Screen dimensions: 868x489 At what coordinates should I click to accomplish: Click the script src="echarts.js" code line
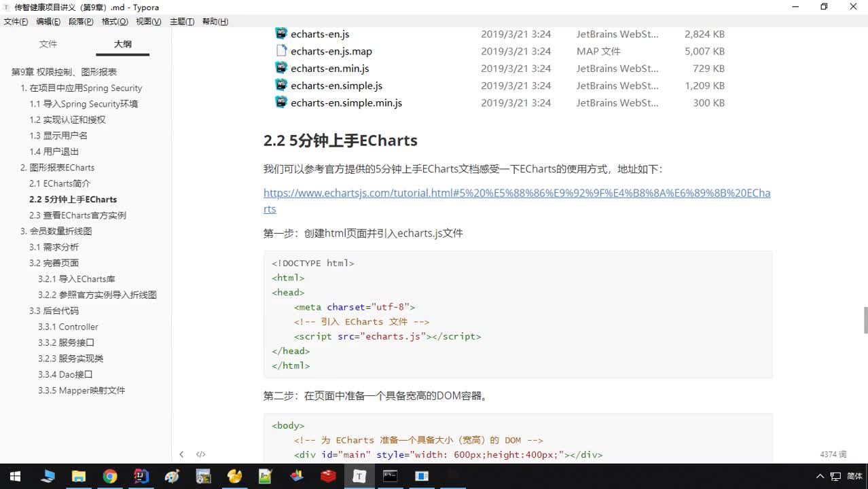[x=387, y=336]
